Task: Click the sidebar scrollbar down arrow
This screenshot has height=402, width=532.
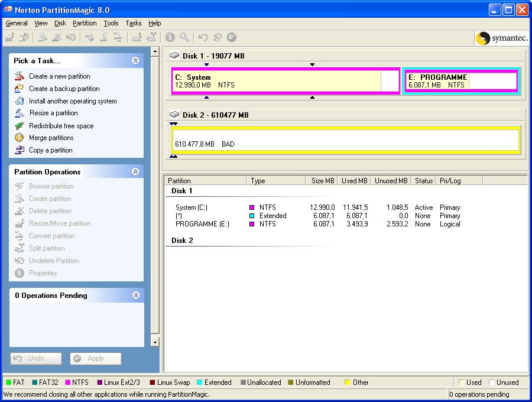Action: coord(155,342)
